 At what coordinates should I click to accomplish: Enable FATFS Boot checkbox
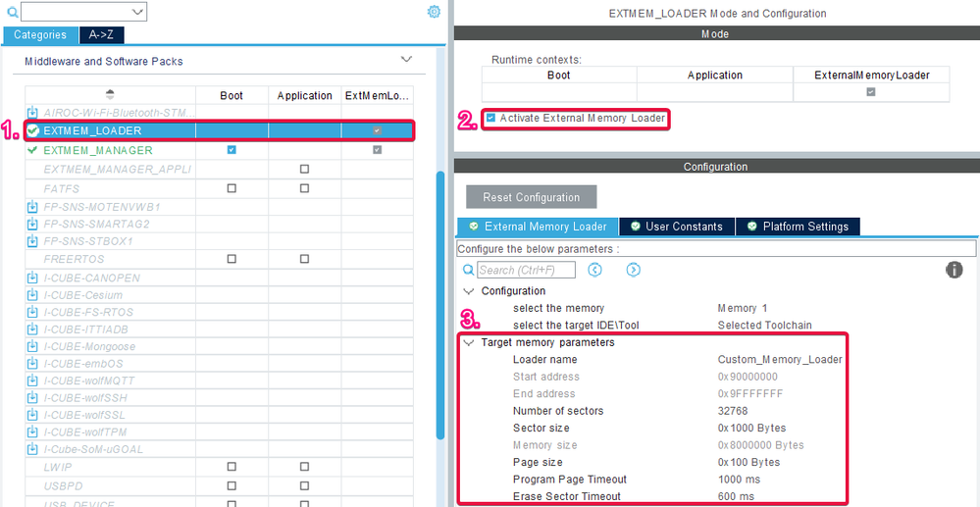(x=232, y=188)
